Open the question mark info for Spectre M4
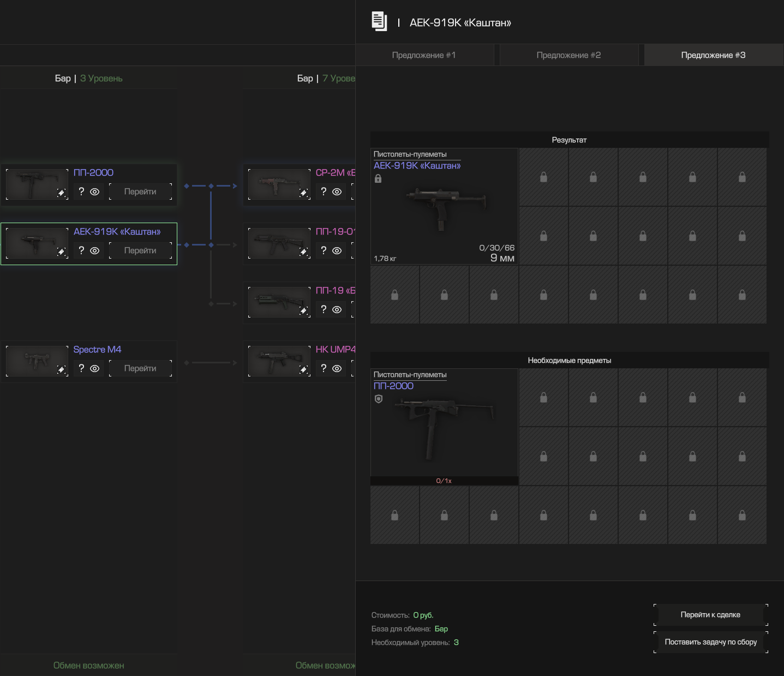This screenshot has height=676, width=784. click(81, 368)
